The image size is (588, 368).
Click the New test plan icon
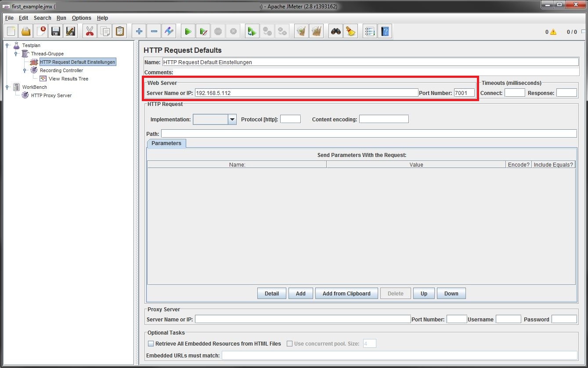point(11,31)
